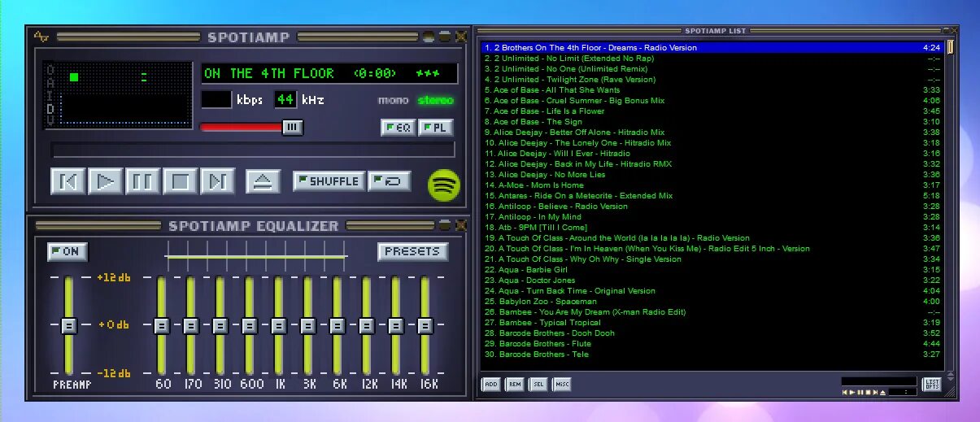Open the REM menu in playlist window
The width and height of the screenshot is (980, 422).
pyautogui.click(x=515, y=385)
